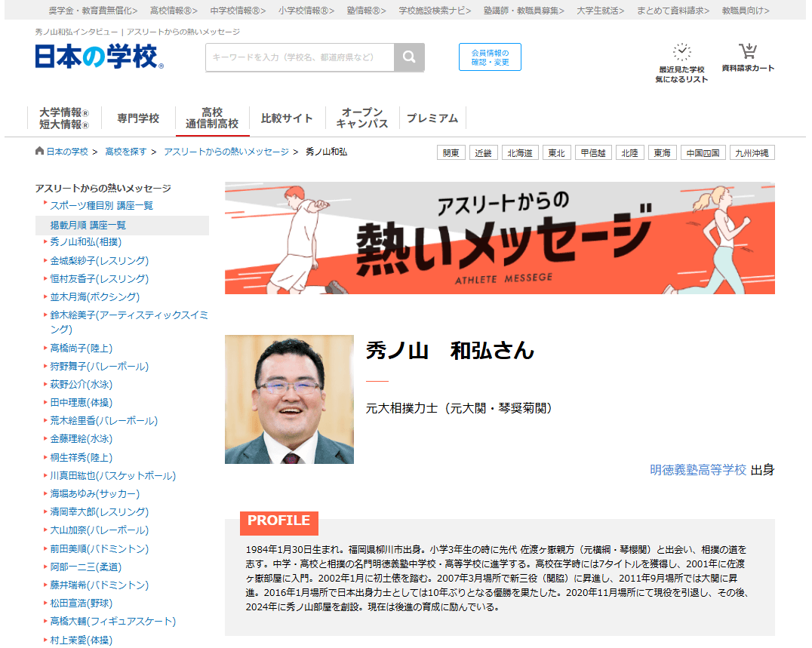Open 奨学金・教育費無償化 top link
This screenshot has width=812, height=648.
point(94,11)
